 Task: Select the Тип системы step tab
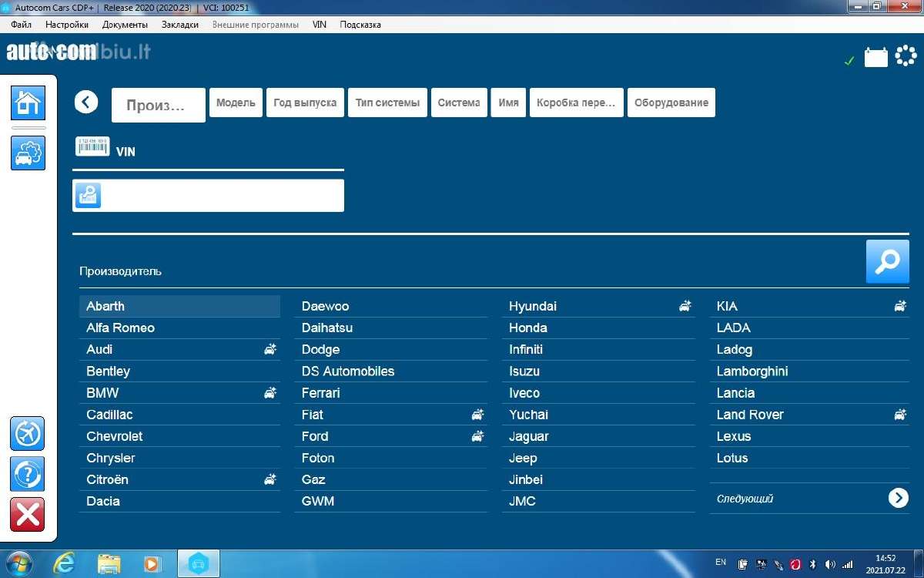[387, 102]
